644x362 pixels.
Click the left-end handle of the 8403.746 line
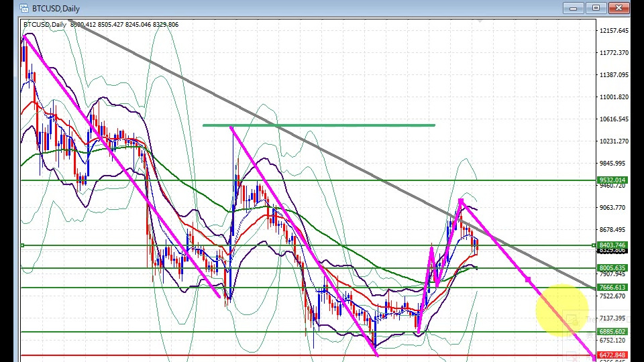point(23,245)
